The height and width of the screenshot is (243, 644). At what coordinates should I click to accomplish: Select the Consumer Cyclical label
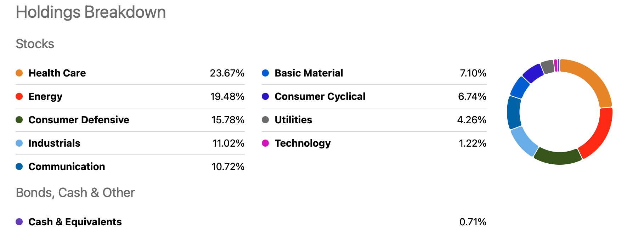[320, 96]
